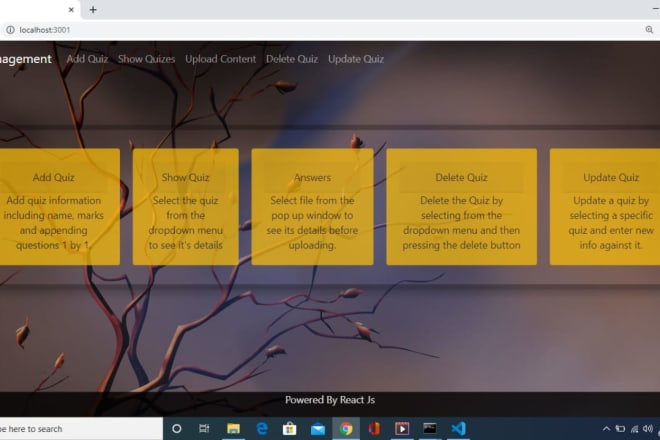Click the site information icon beside URL
660x440 pixels.
tap(10, 30)
